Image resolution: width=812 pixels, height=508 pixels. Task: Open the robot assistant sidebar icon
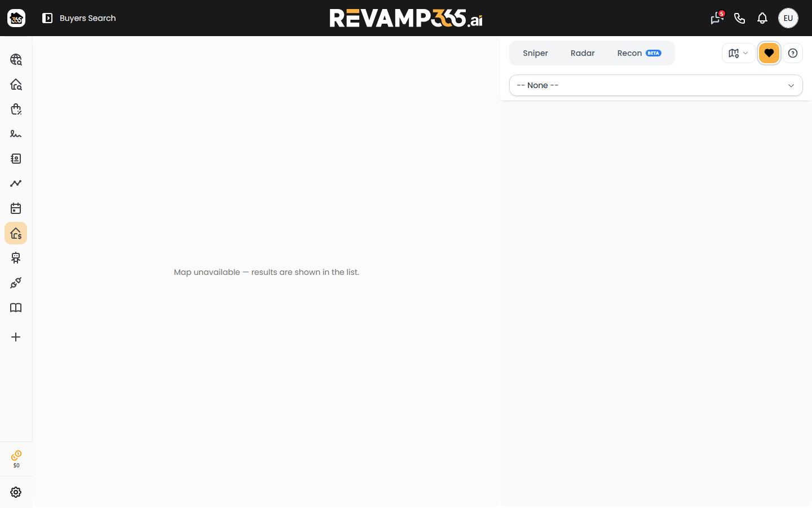pyautogui.click(x=16, y=258)
